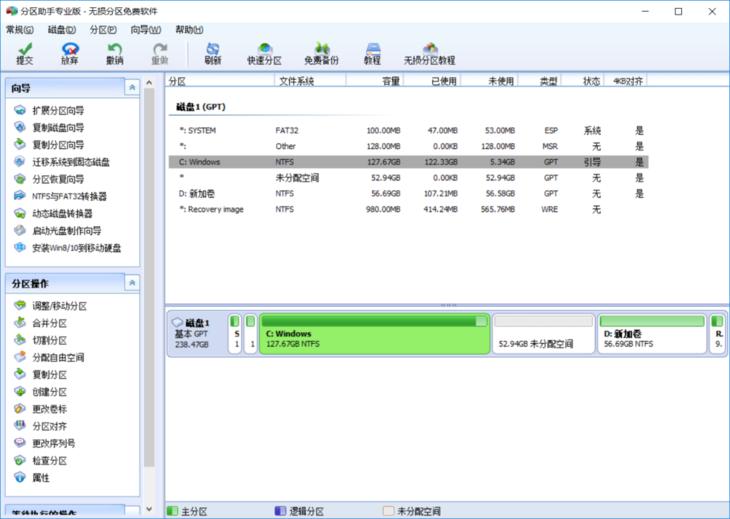Image resolution: width=730 pixels, height=519 pixels.
Task: Sort by 已使用 column header
Action: (433, 81)
